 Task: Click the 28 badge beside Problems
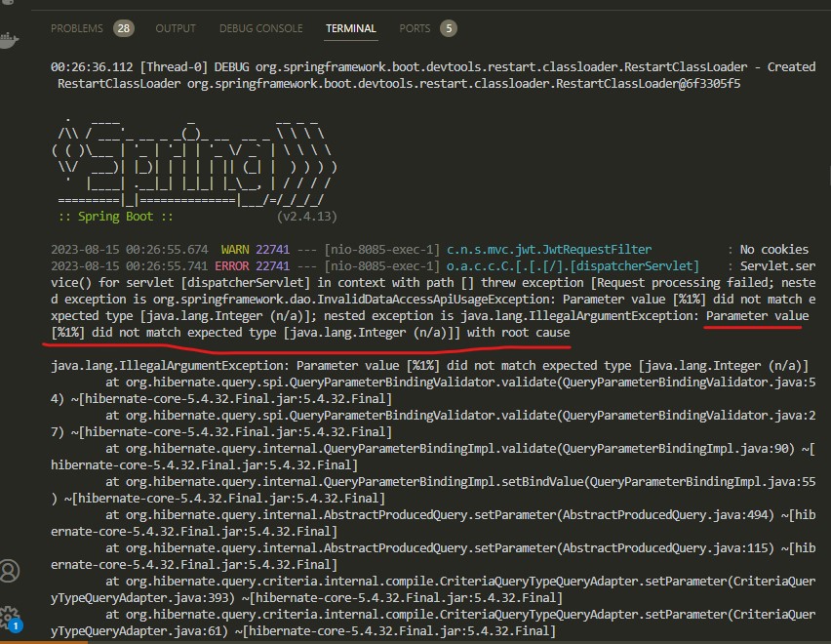pos(124,28)
